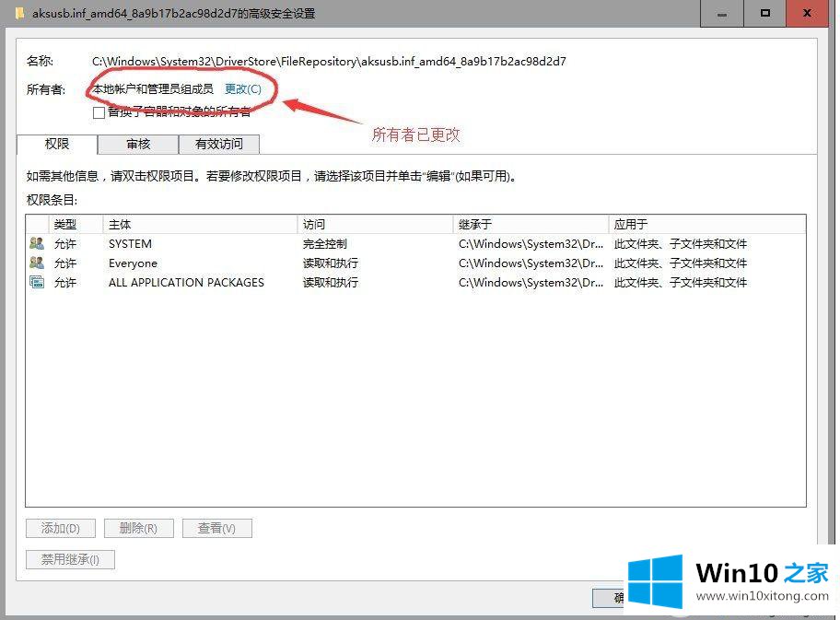
Task: Maximize the advanced security settings window
Action: coord(765,13)
